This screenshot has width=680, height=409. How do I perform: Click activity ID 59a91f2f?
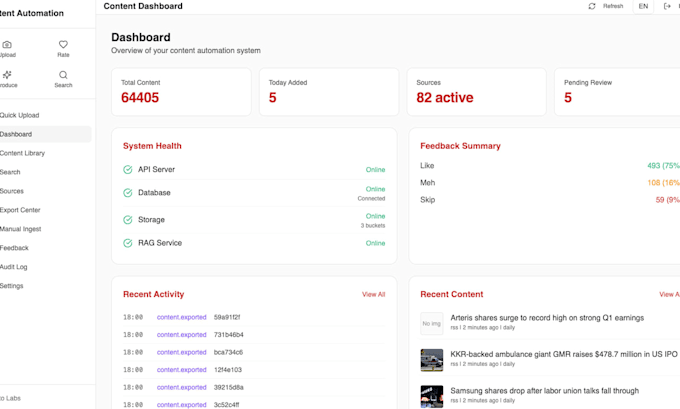pyautogui.click(x=227, y=317)
